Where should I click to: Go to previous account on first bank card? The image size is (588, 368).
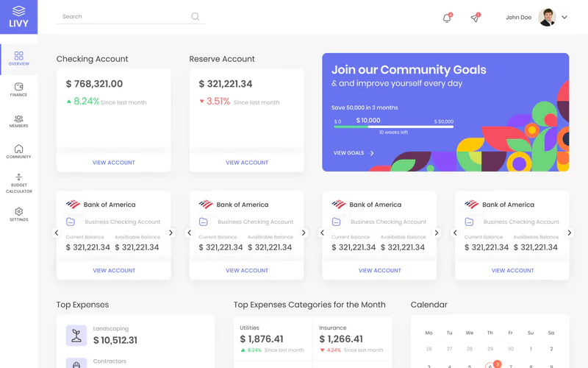pos(57,233)
